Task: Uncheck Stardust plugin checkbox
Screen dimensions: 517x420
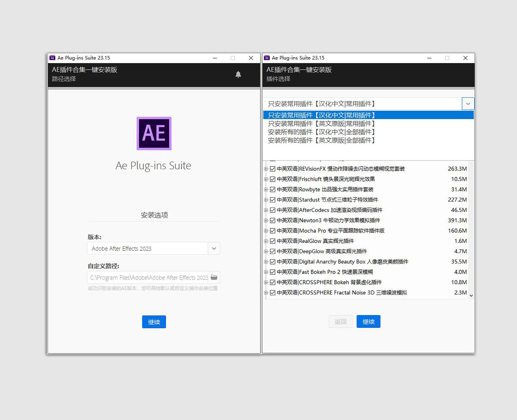Action: pyautogui.click(x=273, y=200)
